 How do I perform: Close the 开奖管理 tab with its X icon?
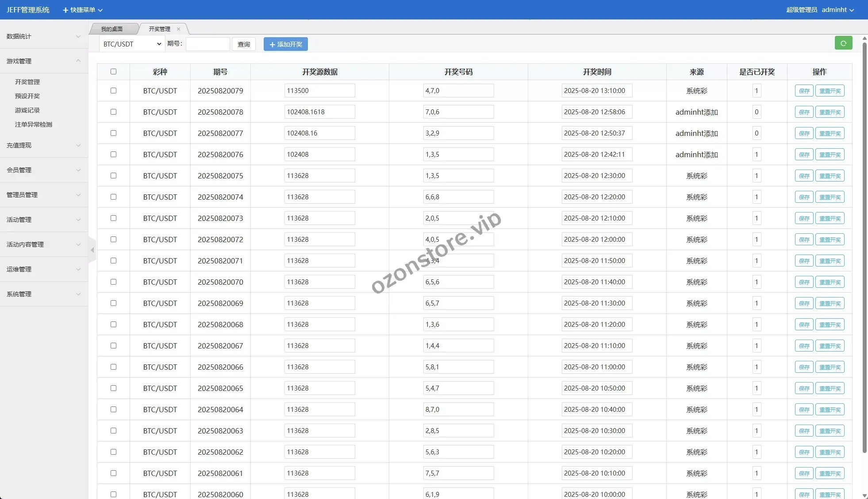coord(178,29)
